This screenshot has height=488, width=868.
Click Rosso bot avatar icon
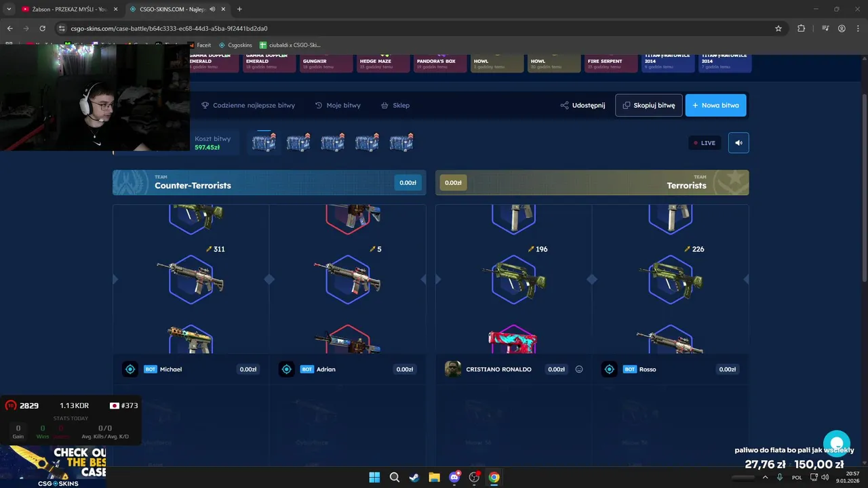(x=610, y=369)
